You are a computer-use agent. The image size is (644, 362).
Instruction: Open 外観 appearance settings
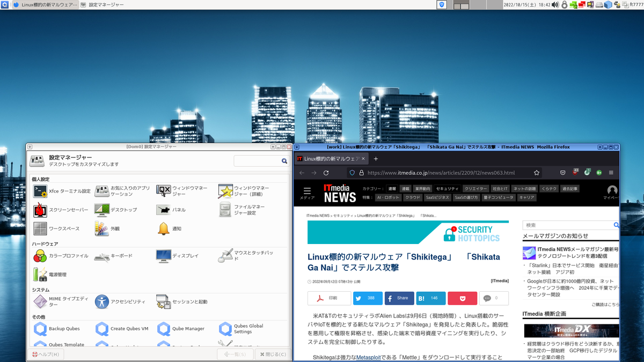point(107,229)
